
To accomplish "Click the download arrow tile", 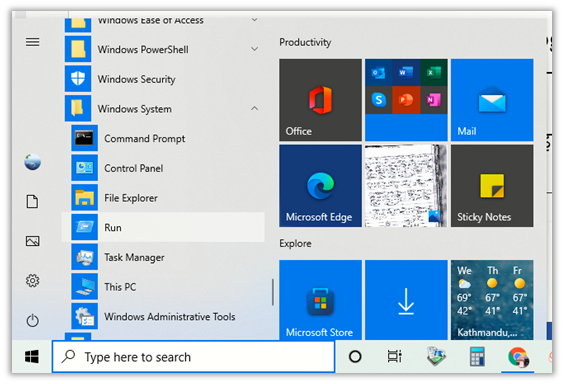I will (406, 300).
